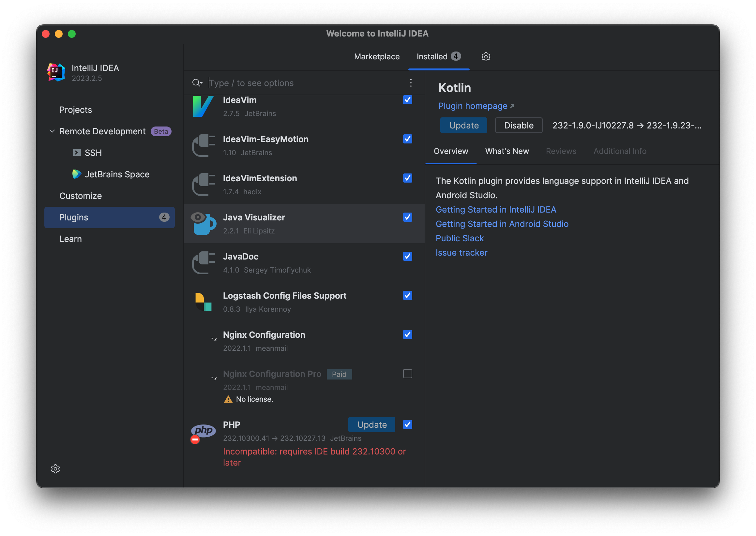Toggle the IdeaVimExtension checkbox
Screen dimensions: 756x536
[408, 178]
